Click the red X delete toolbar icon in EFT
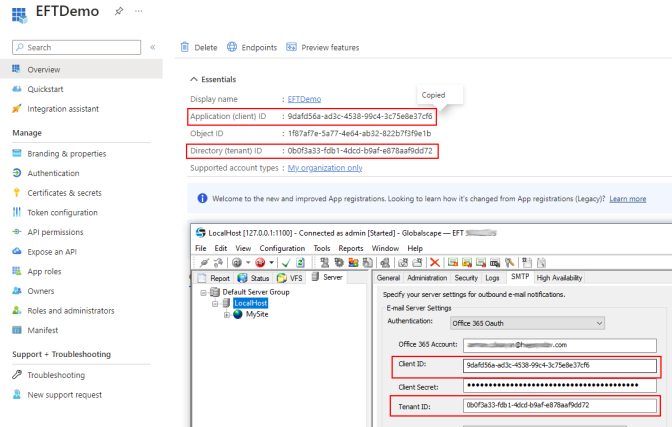 click(435, 262)
